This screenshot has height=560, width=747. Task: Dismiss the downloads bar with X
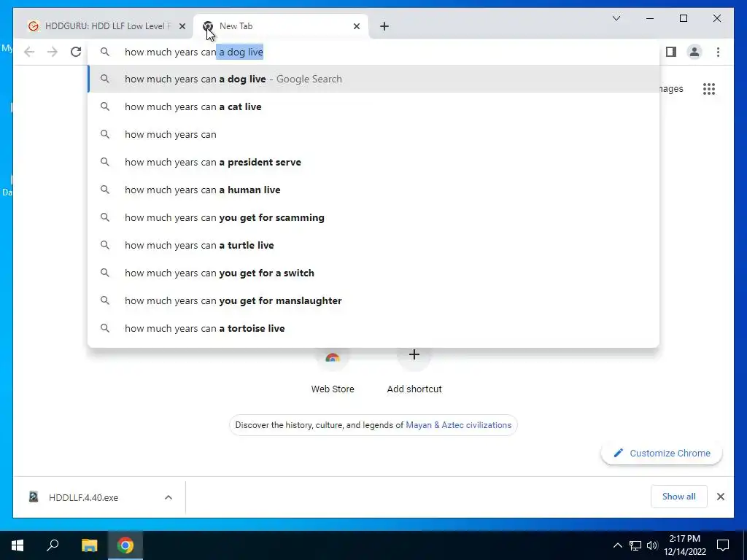[720, 497]
